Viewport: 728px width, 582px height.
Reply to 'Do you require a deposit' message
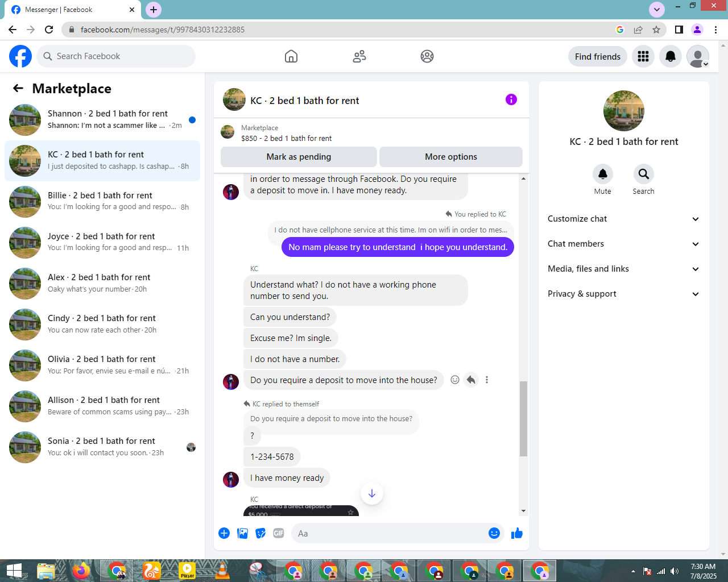point(471,380)
